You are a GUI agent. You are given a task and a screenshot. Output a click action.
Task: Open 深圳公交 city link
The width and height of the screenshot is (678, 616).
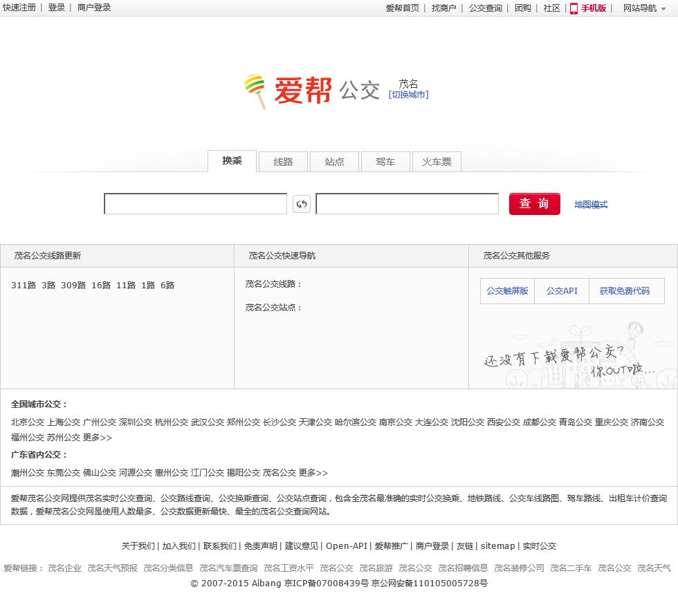click(136, 422)
